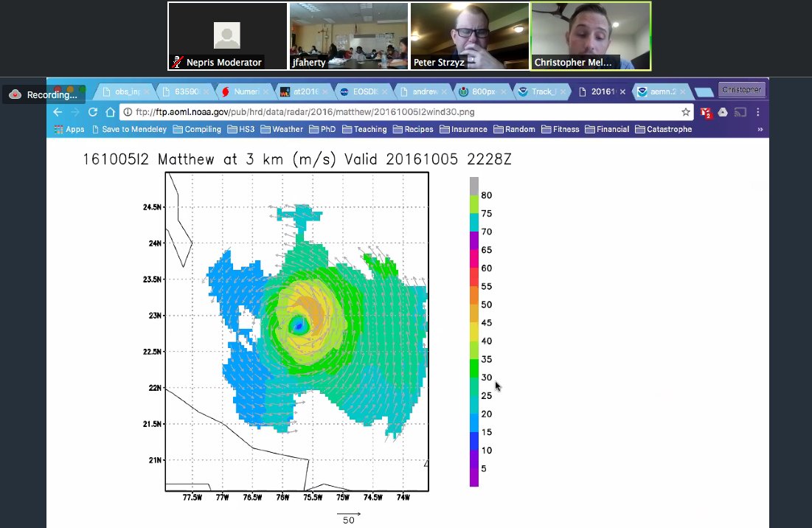Select Nepris Moderator video tile
The width and height of the screenshot is (812, 528).
coord(227,35)
